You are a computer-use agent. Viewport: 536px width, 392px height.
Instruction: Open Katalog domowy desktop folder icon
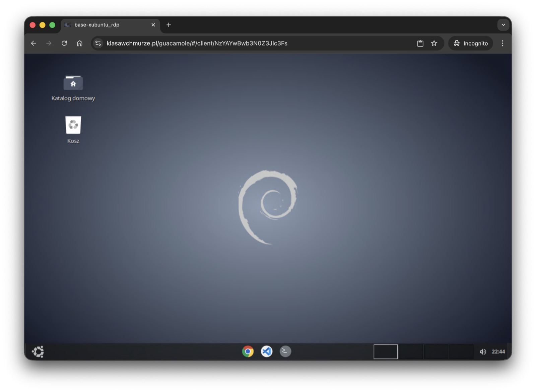pyautogui.click(x=73, y=82)
